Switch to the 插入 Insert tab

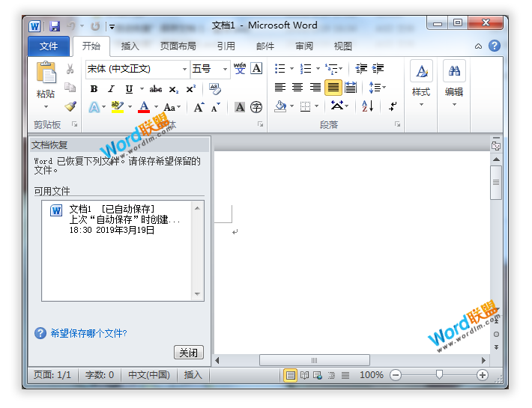tap(130, 46)
